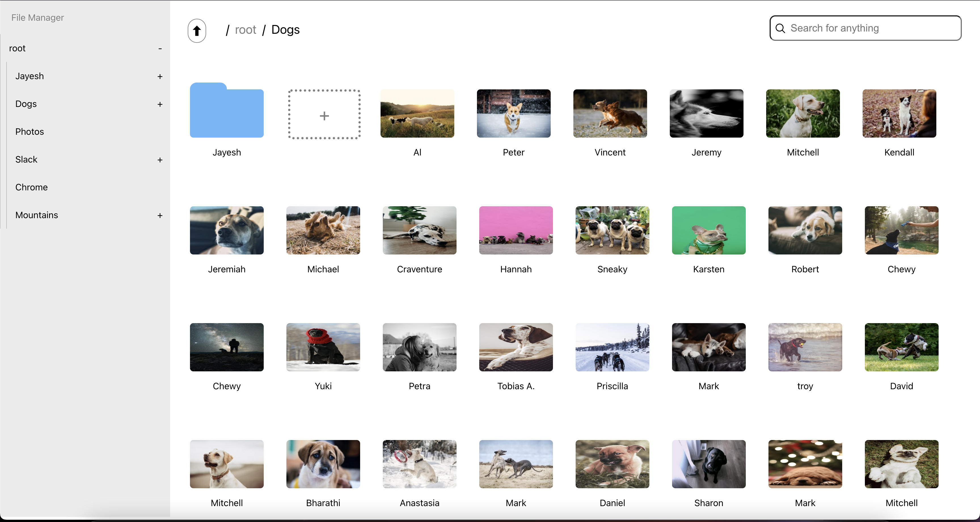Expand the Slack sidebar folder

click(160, 160)
